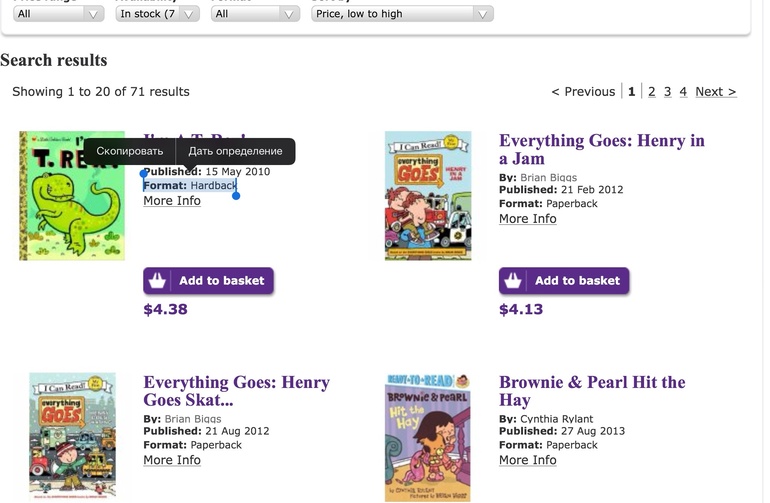Go to results page 3
This screenshot has width=770, height=503.
(668, 91)
